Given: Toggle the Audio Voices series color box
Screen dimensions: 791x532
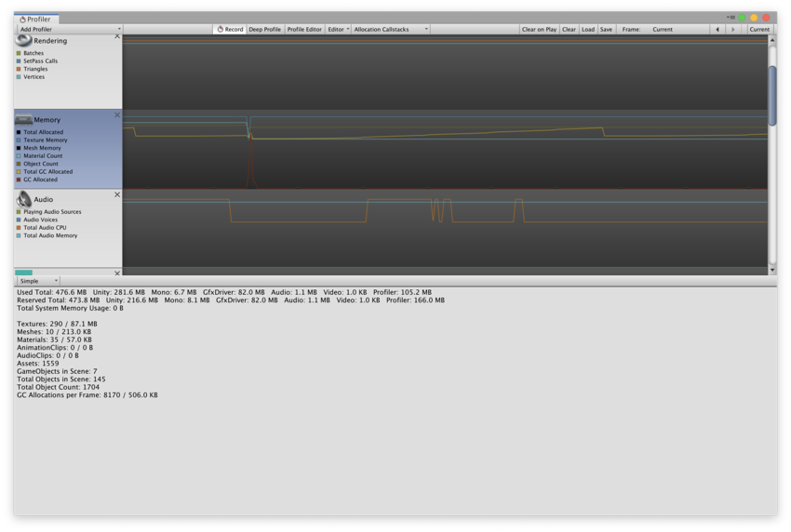Looking at the screenshot, I should click(19, 219).
